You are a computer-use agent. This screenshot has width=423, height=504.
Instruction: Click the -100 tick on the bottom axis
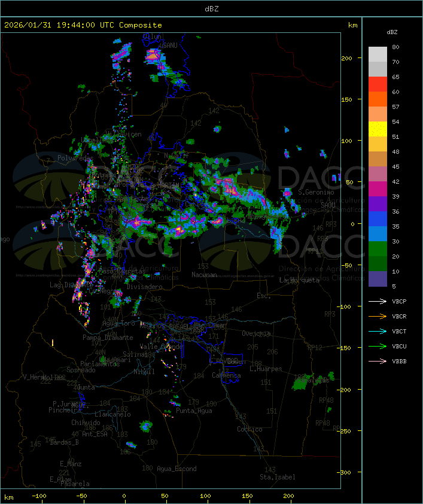(x=39, y=496)
